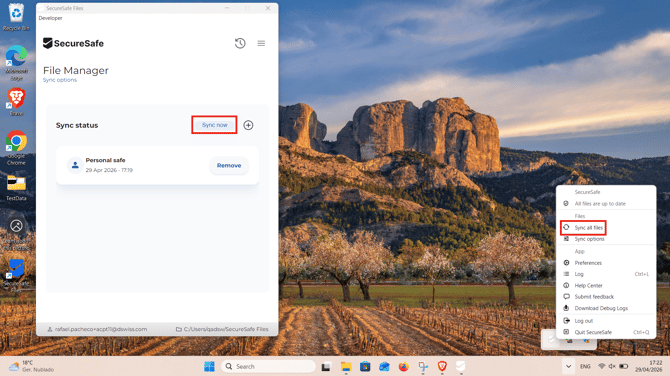Screen dimensions: 670x376
Task: Open TestData folder on desktop
Action: click(x=16, y=188)
